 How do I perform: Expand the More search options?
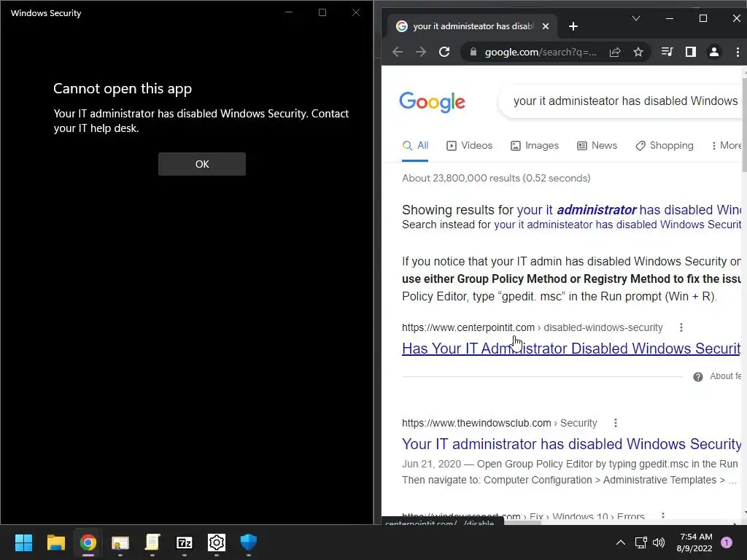(727, 146)
